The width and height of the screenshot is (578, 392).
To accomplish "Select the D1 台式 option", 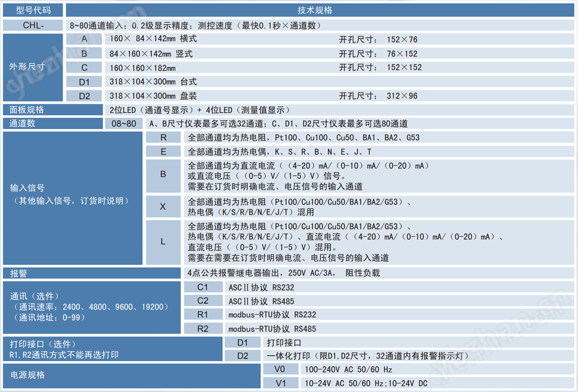I will click(84, 81).
